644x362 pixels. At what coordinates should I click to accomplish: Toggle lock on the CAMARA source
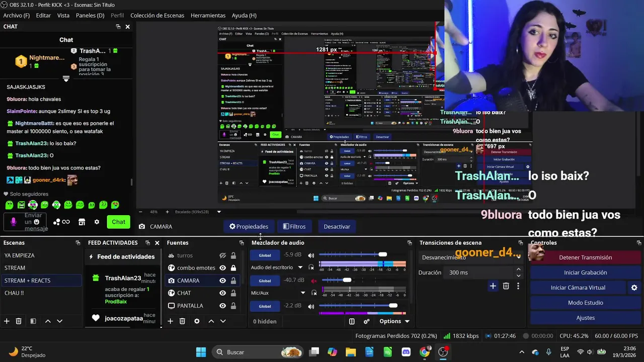(233, 281)
